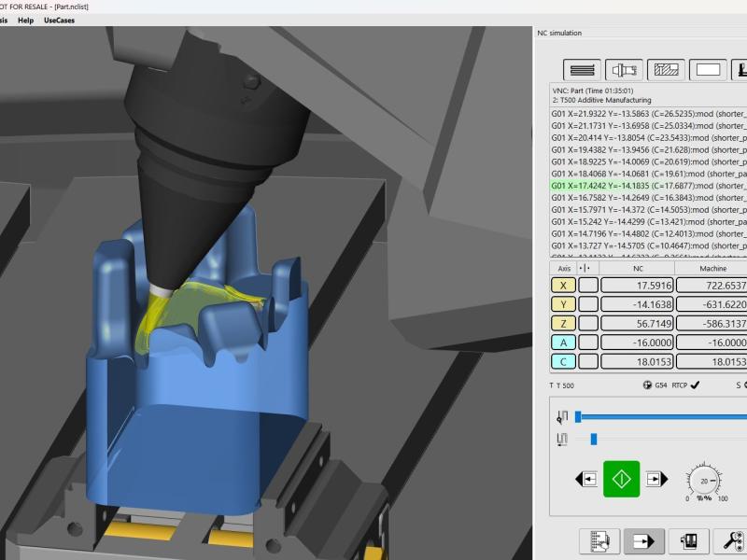Select the cyan A axis button
This screenshot has height=560, width=747.
(563, 343)
